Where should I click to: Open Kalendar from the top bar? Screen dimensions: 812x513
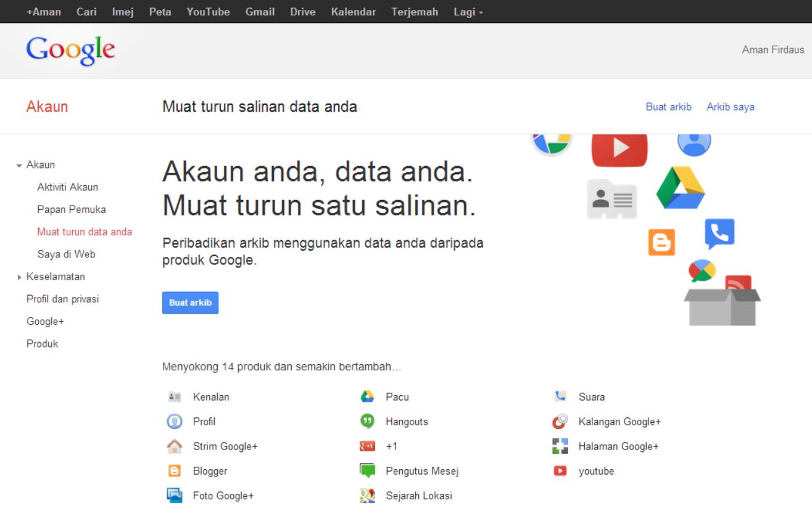[x=354, y=12]
